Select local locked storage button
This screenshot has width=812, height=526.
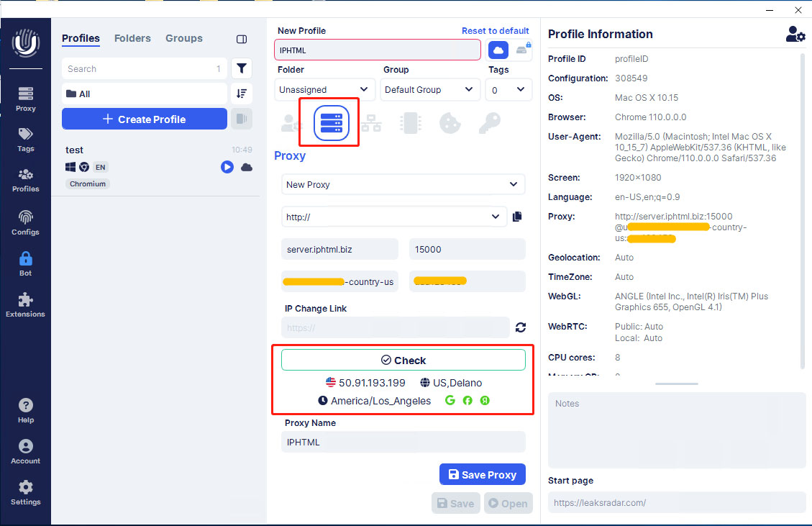click(x=523, y=50)
